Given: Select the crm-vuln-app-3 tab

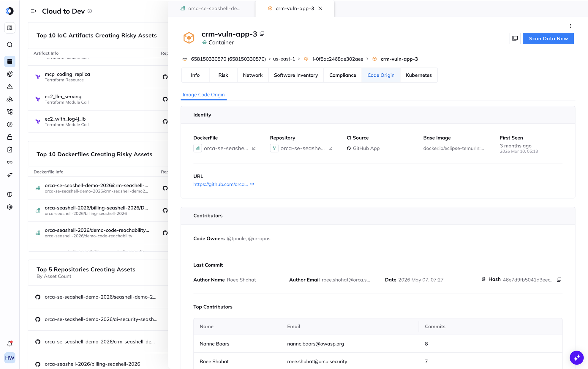Looking at the screenshot, I should (x=295, y=8).
